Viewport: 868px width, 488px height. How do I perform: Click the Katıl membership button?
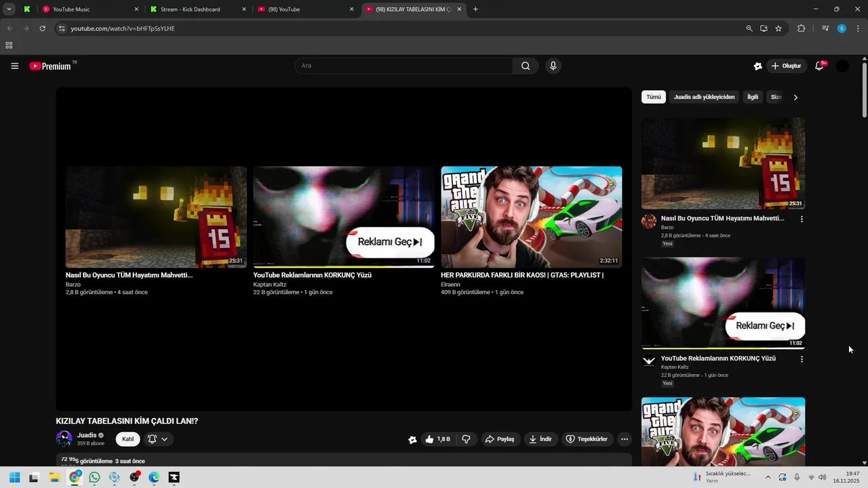[127, 439]
